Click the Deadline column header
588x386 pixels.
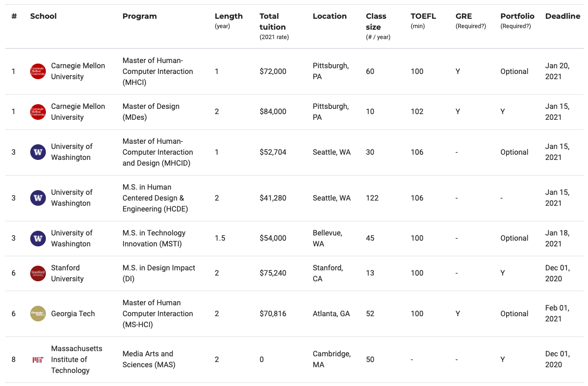[562, 16]
